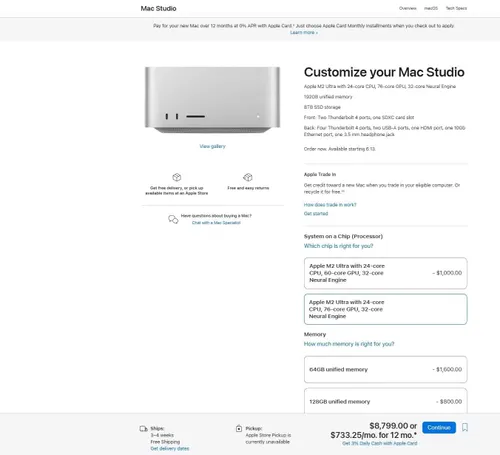The height and width of the screenshot is (455, 500).
Task: Click the $733.25/mo. for 12 mo. text
Action: click(x=373, y=435)
